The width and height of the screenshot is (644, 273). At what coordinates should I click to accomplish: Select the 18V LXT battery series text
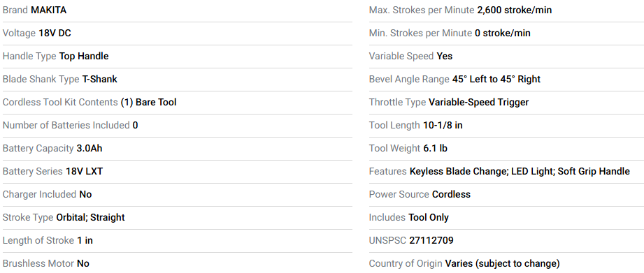pos(84,171)
